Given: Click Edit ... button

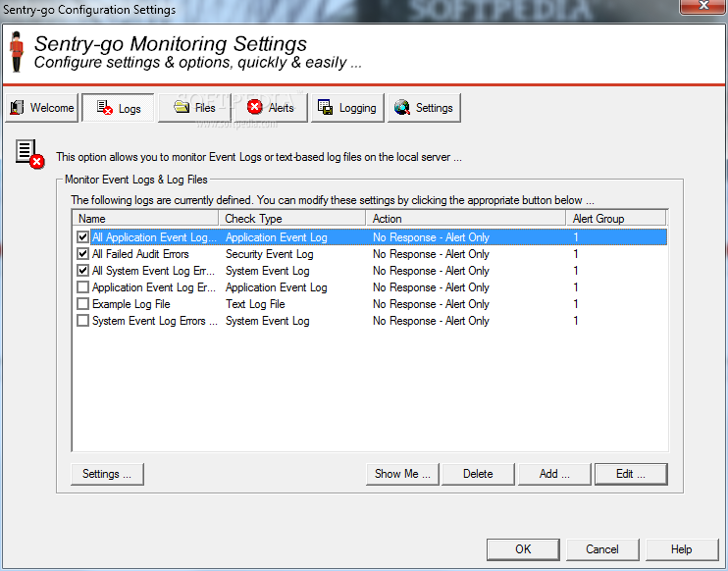Looking at the screenshot, I should pos(631,474).
